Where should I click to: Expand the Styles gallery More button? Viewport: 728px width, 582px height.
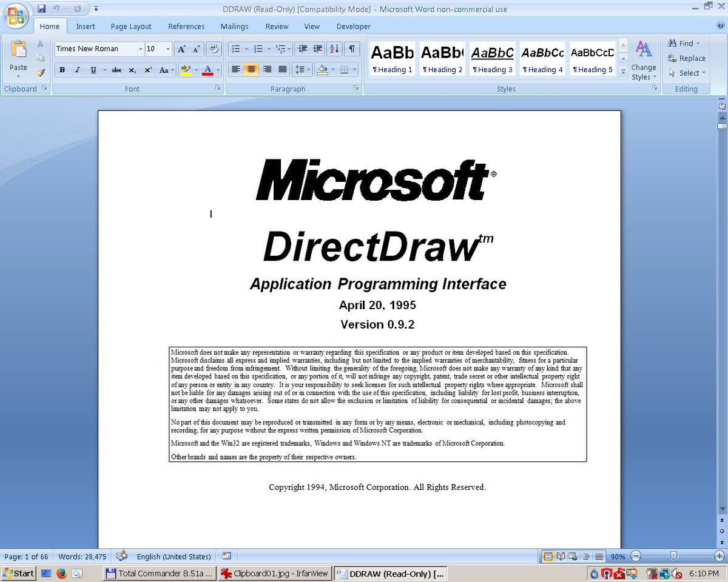click(623, 71)
